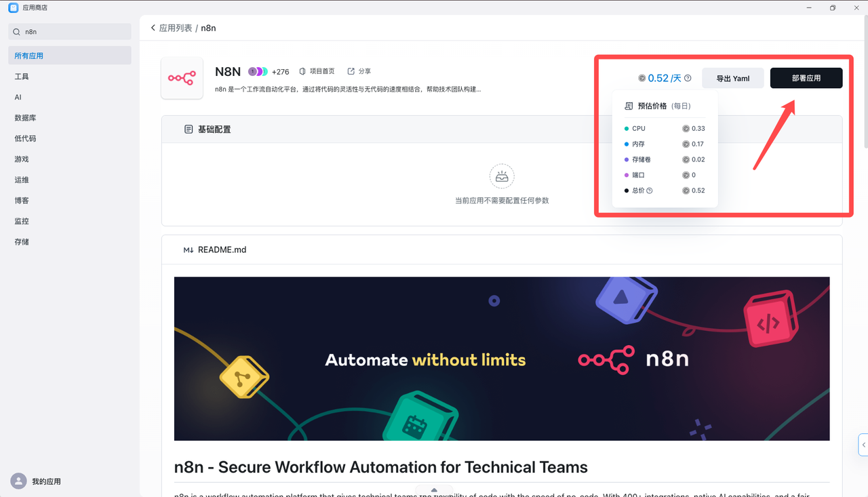Screen dimensions: 868x497
Task: Maximize the 应用商店 window
Action: pyautogui.click(x=833, y=7)
